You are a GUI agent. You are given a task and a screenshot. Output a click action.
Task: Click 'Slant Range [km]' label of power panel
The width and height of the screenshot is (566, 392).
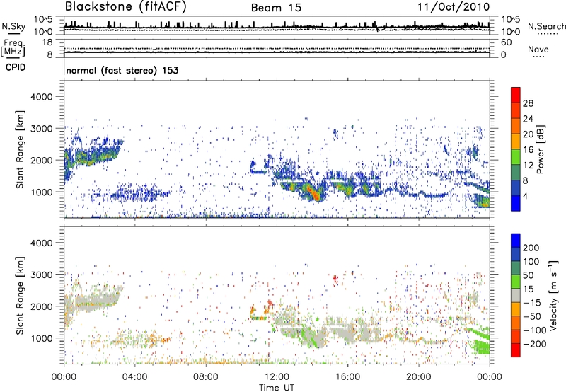coord(20,149)
